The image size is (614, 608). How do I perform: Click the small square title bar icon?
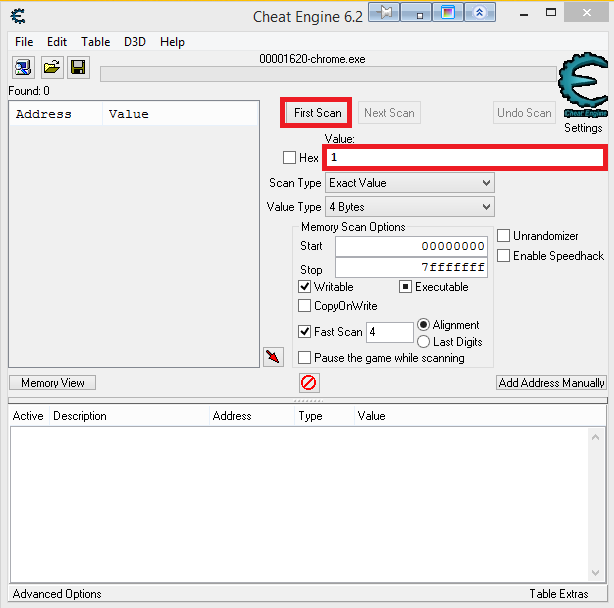click(416, 13)
